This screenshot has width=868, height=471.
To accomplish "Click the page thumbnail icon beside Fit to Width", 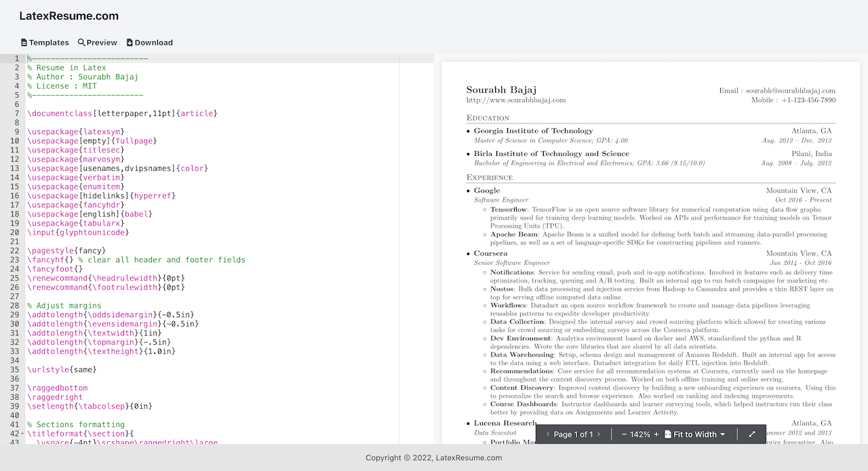I will click(x=668, y=434).
